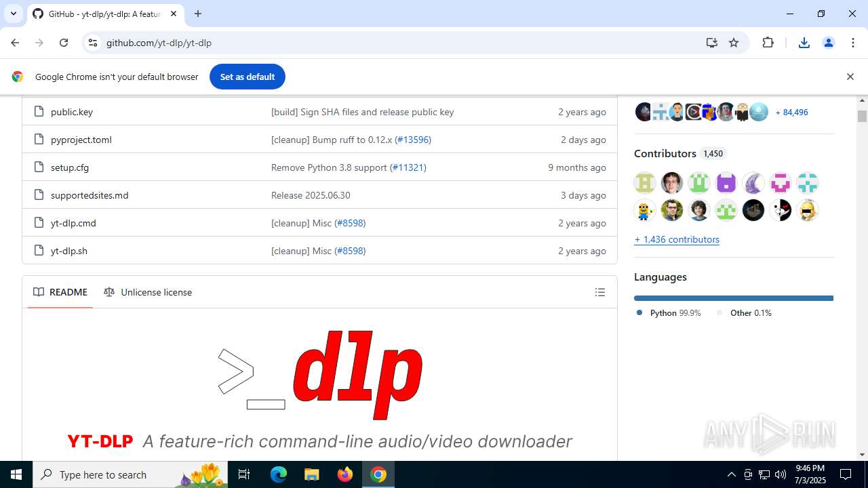Launch Microsoft Edge from the taskbar
The width and height of the screenshot is (868, 488).
tap(279, 474)
